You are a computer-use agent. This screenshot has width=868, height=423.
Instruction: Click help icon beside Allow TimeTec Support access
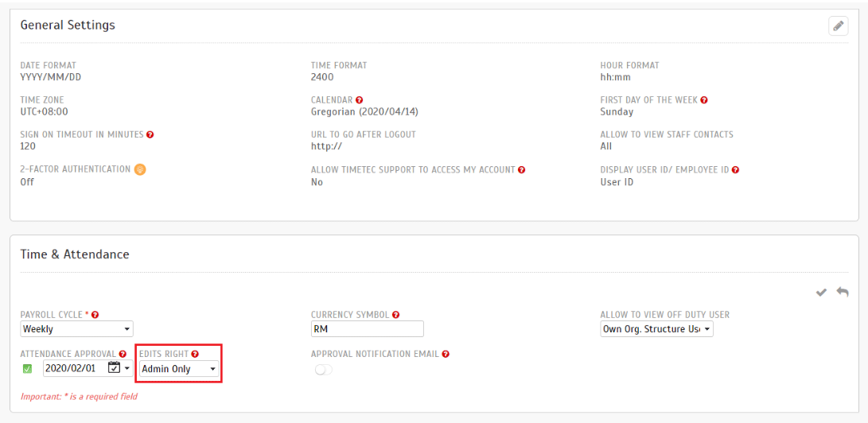[x=521, y=169]
